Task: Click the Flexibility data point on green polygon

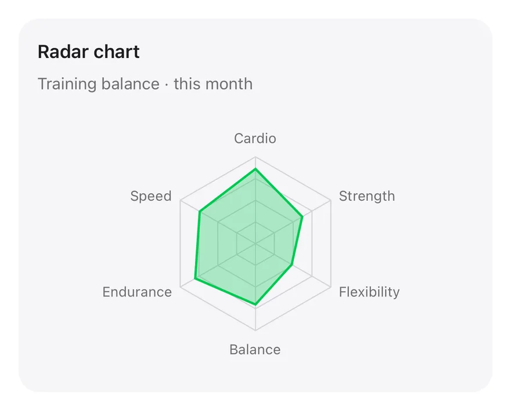Action: [x=292, y=265]
